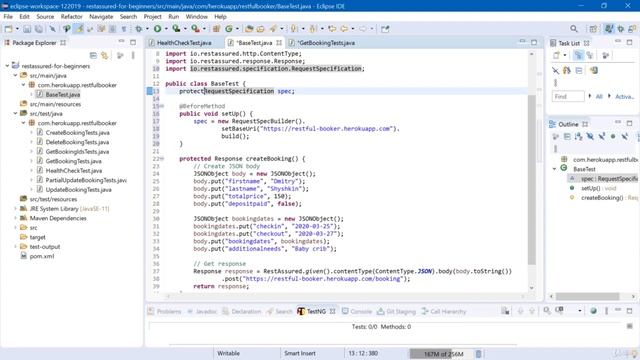Open the Refactor menu
Screen dimensions: 640x360
coord(71,17)
